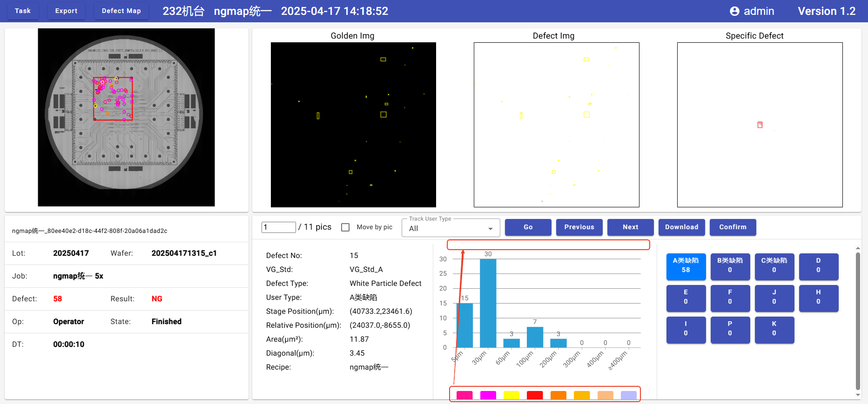Assign defect to category E
The image size is (868, 404).
point(686,298)
